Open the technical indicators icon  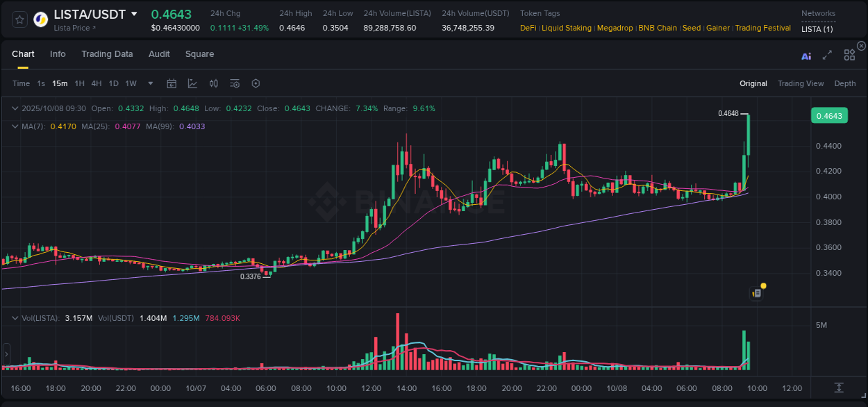pos(234,83)
